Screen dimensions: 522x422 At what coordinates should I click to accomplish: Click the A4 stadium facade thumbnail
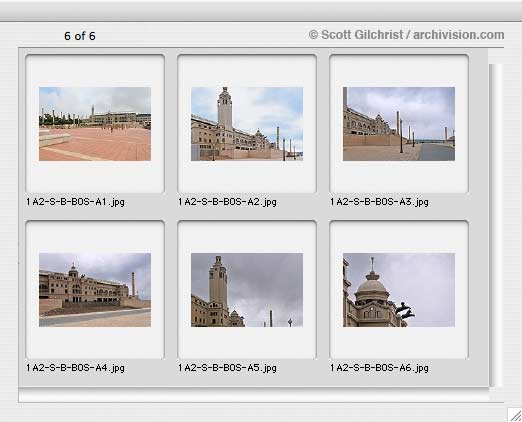(95, 290)
